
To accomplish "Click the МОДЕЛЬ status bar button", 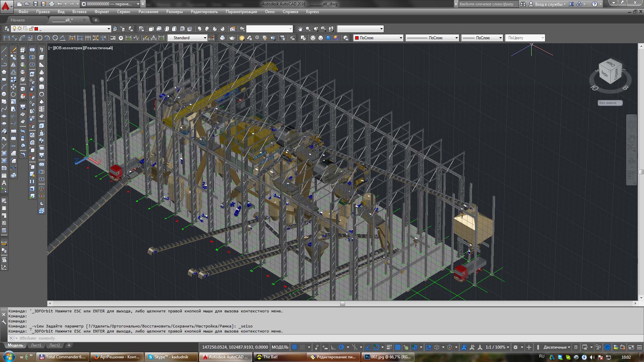I will [280, 347].
